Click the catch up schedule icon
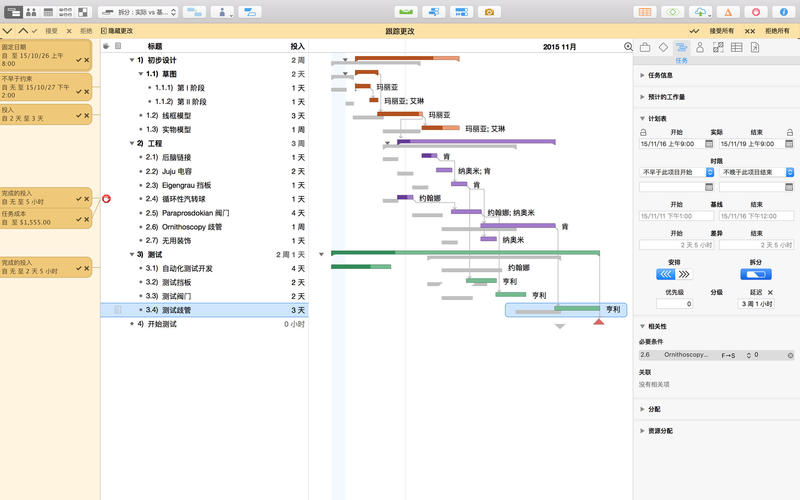The height and width of the screenshot is (500, 800). [x=434, y=12]
